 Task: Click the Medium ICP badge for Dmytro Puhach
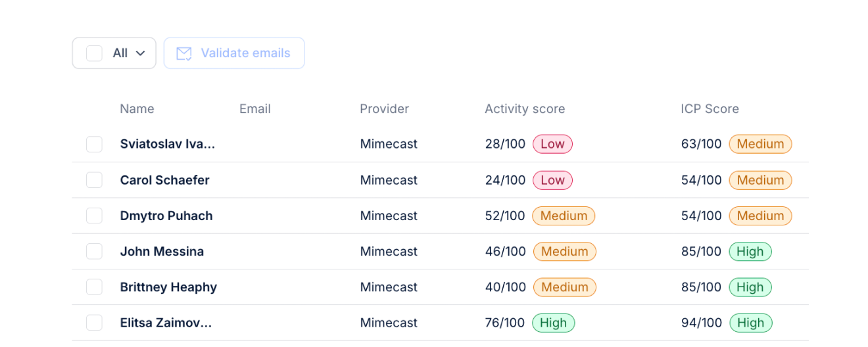pyautogui.click(x=760, y=216)
